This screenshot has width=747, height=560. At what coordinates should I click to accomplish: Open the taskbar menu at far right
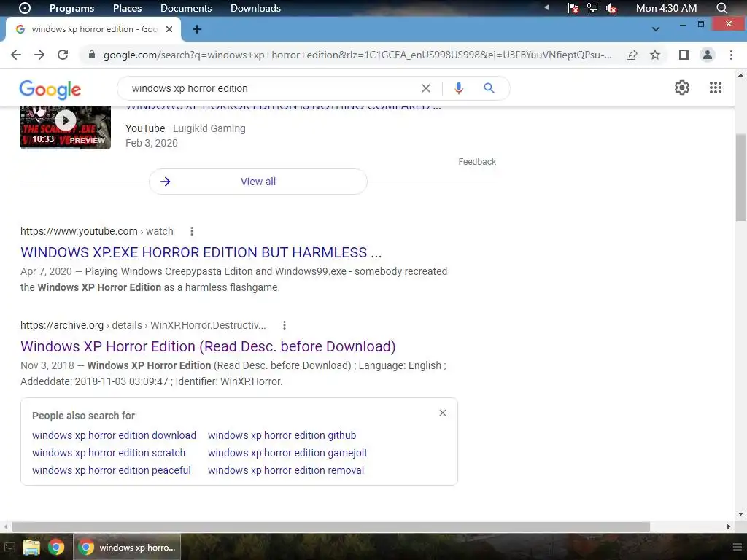(x=737, y=548)
